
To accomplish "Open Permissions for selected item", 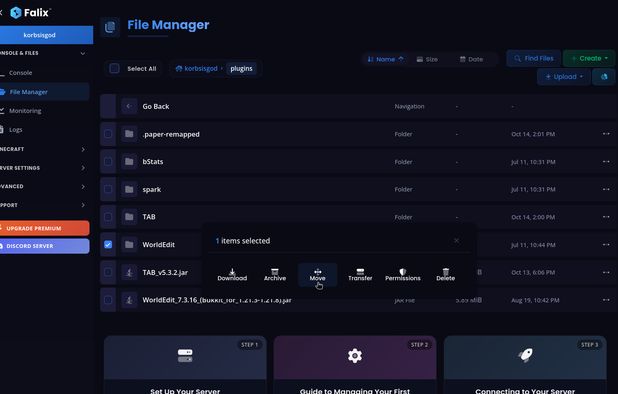I will click(x=402, y=275).
